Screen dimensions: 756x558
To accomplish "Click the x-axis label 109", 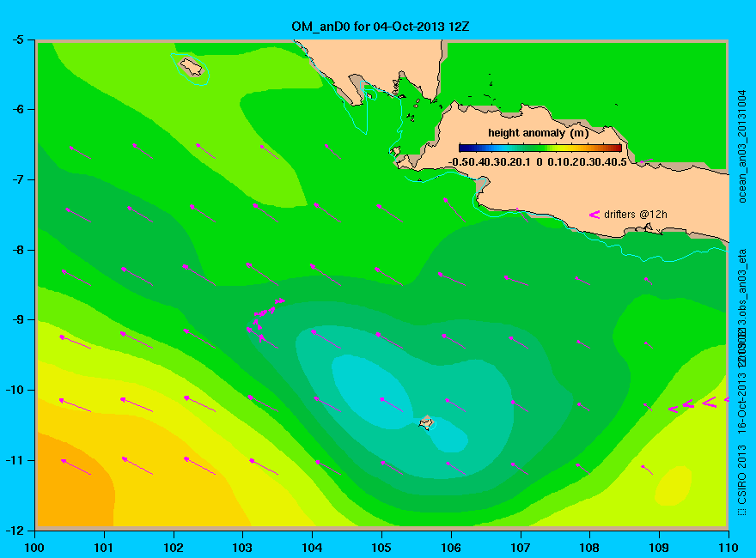I will tap(659, 548).
